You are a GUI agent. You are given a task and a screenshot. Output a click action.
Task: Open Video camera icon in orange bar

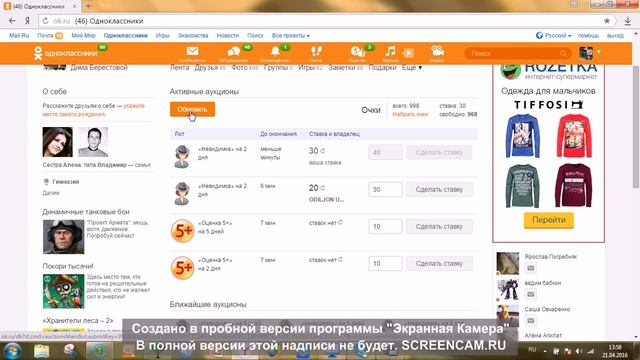pos(437,52)
